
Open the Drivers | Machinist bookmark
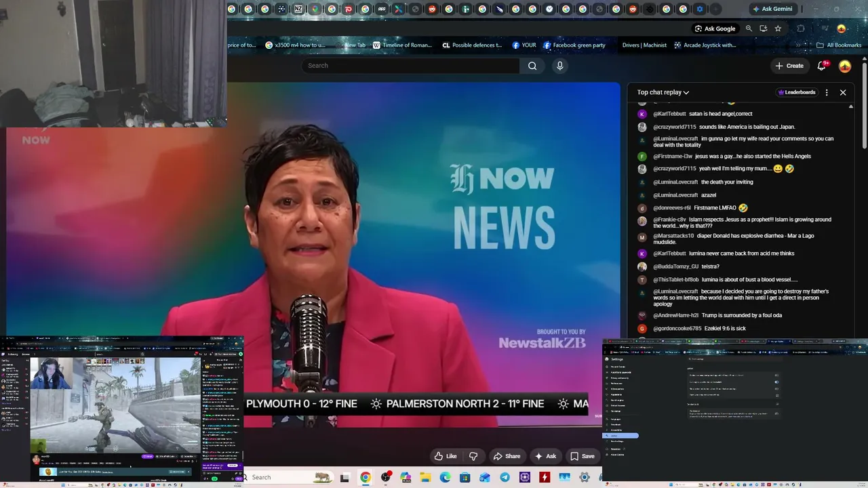click(644, 45)
